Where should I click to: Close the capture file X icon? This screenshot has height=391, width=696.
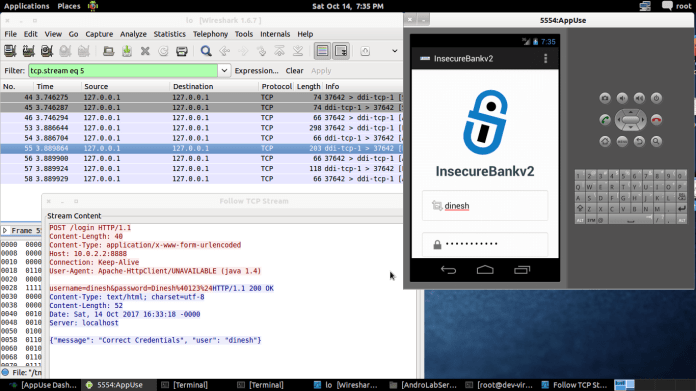[145, 51]
